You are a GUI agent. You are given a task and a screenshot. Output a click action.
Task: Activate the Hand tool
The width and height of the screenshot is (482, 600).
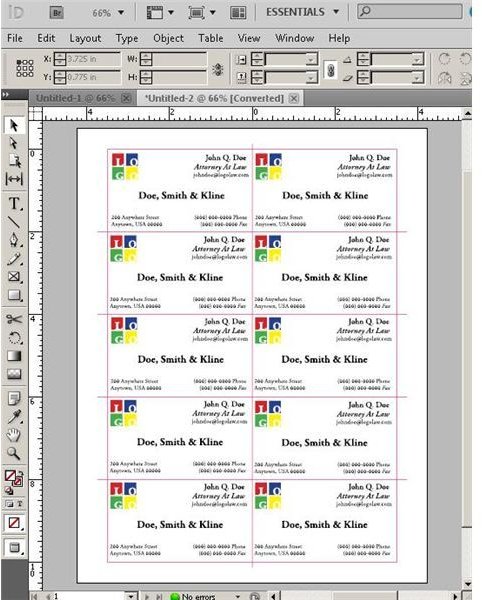(x=14, y=435)
